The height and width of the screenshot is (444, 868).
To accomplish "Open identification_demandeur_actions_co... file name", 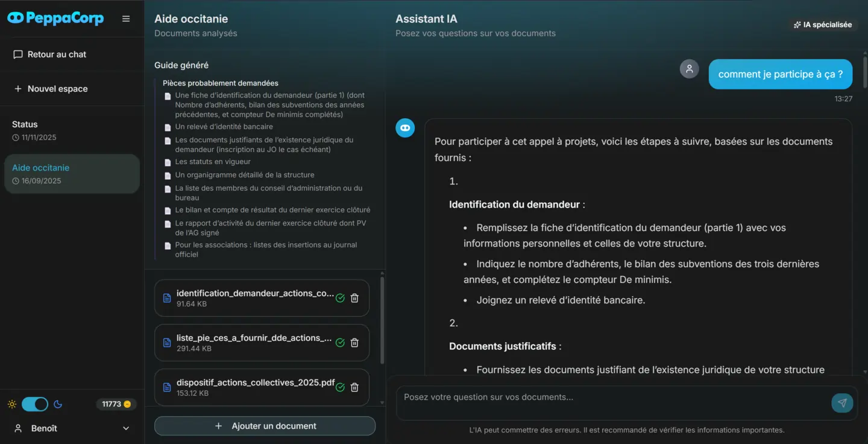I will pos(255,293).
